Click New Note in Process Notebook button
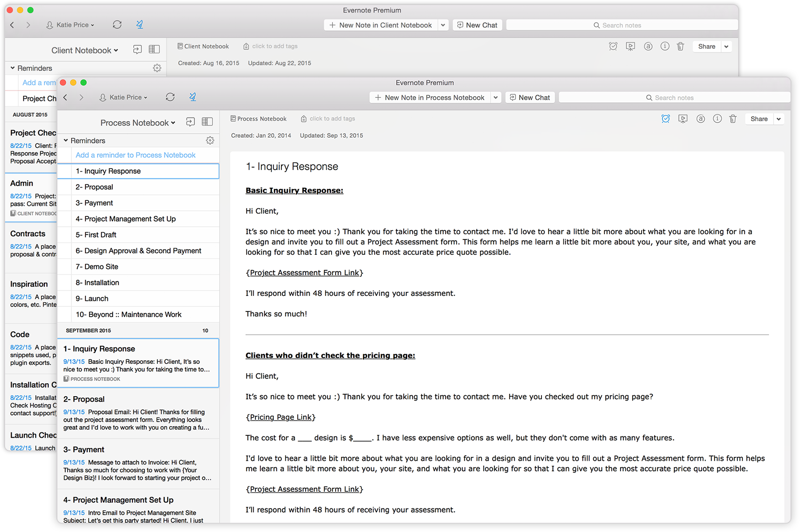800x532 pixels. point(430,97)
